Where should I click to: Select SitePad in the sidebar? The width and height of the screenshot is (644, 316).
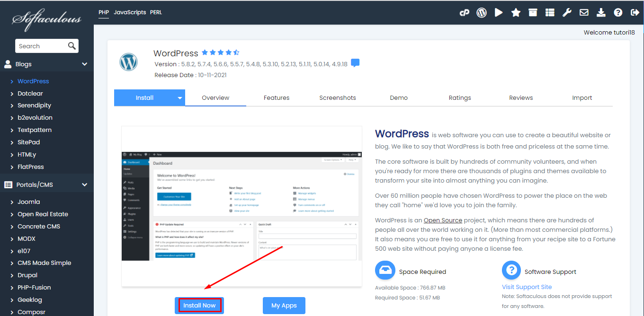point(28,142)
